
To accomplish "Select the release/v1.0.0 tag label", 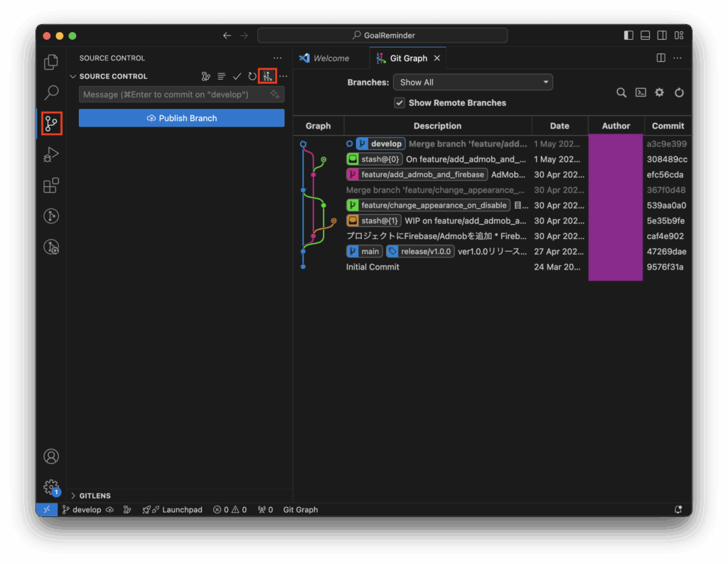I will [419, 251].
